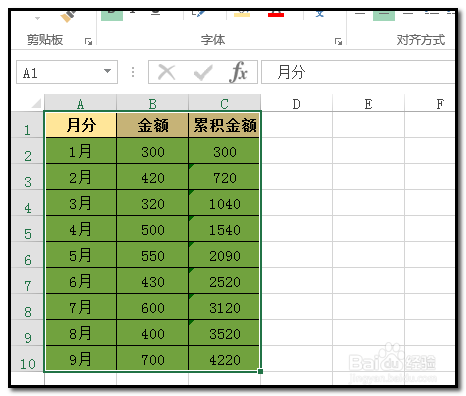Click the cell containing 3月
This screenshot has width=466, height=396.
[81, 203]
